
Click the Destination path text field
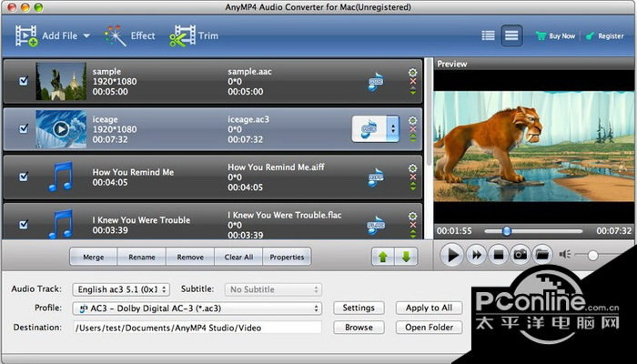pyautogui.click(x=197, y=328)
